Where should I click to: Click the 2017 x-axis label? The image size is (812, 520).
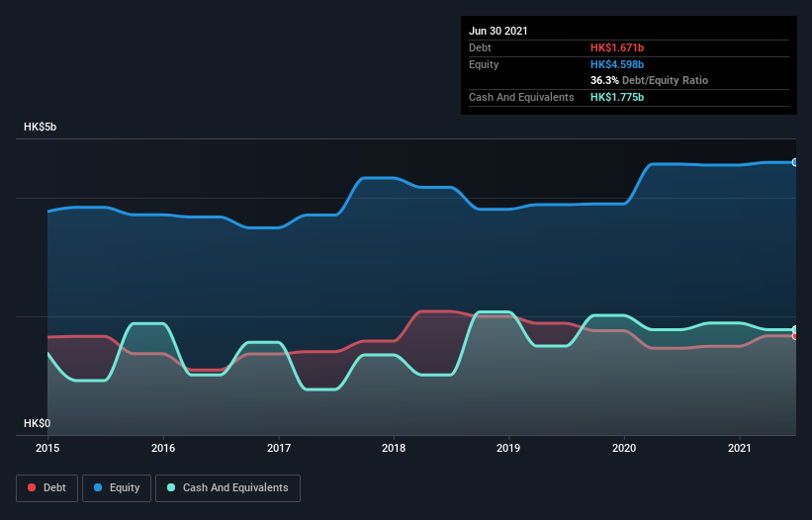(279, 448)
